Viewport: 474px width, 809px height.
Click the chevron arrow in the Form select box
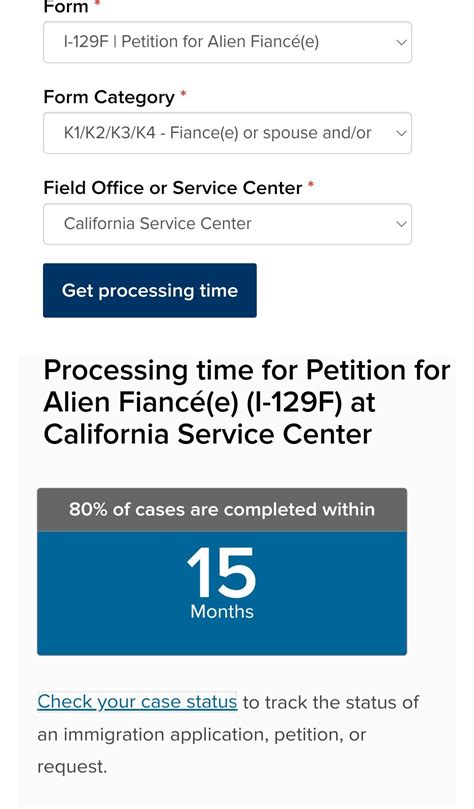tap(401, 42)
